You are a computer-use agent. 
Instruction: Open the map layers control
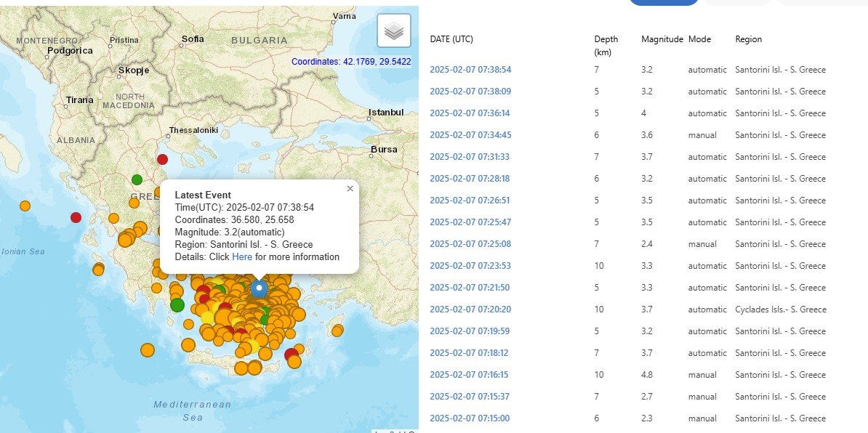pyautogui.click(x=393, y=31)
